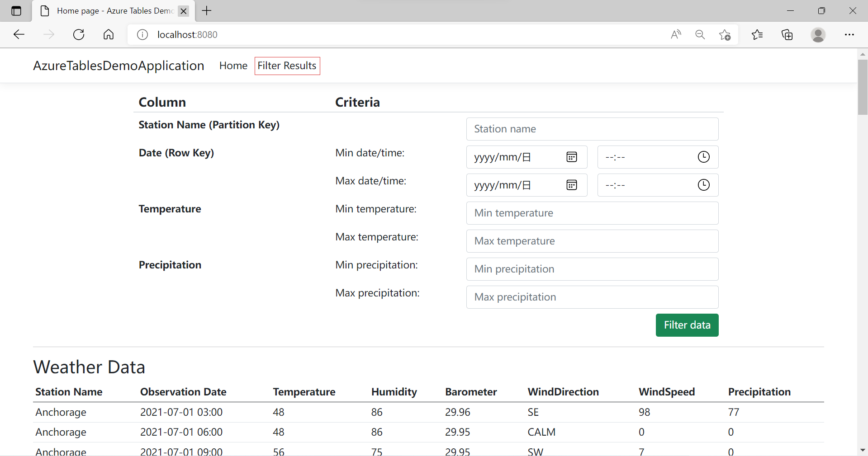This screenshot has width=868, height=456.
Task: Go to the Home nav link
Action: (x=233, y=66)
